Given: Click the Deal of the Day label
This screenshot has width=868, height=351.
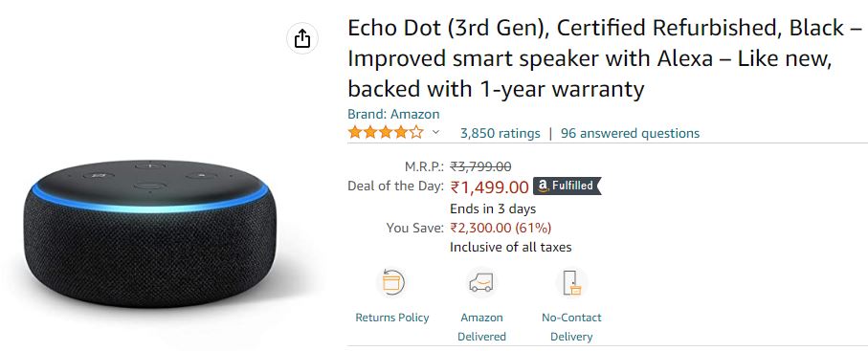Looking at the screenshot, I should [396, 186].
